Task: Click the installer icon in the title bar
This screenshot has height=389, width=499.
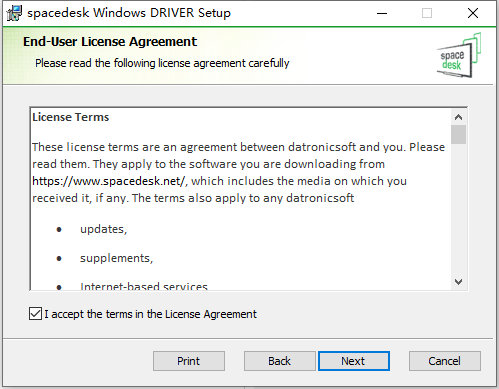Action: coord(14,13)
